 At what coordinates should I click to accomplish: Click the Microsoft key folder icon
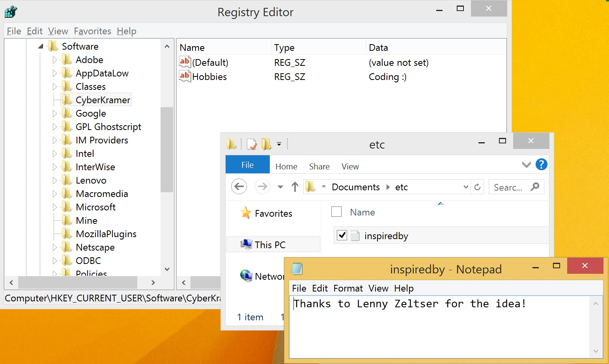click(67, 207)
